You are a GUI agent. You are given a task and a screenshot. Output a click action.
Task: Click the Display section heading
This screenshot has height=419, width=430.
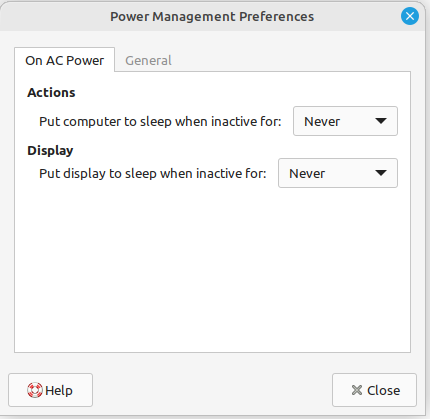pyautogui.click(x=50, y=150)
